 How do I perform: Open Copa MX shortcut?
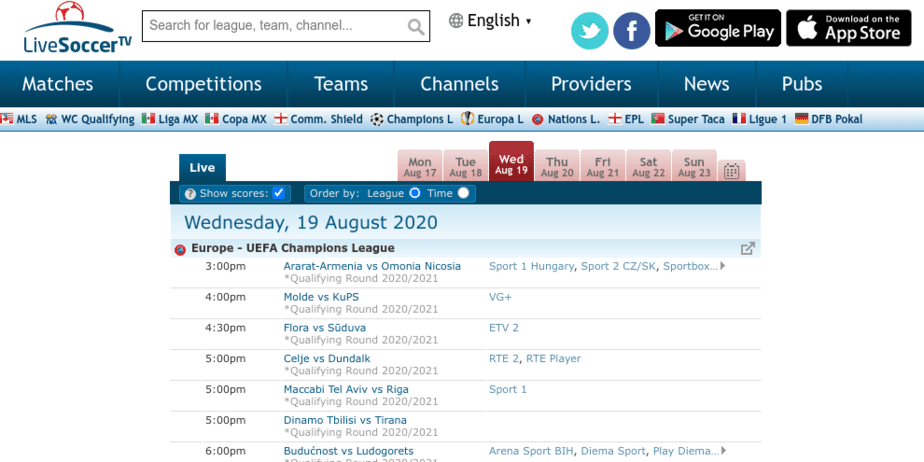click(236, 119)
